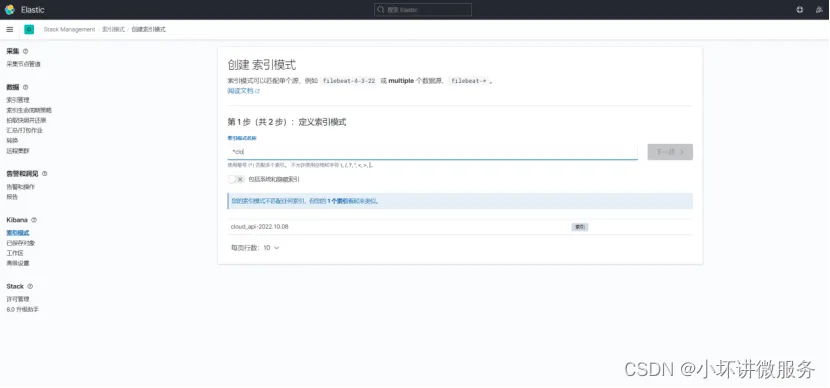
Task: Open 报告 in sidebar
Action: pyautogui.click(x=12, y=197)
